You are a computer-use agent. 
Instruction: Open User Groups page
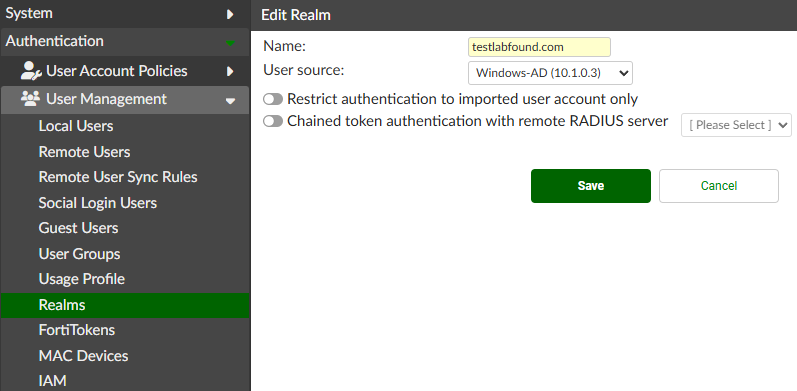click(x=79, y=254)
